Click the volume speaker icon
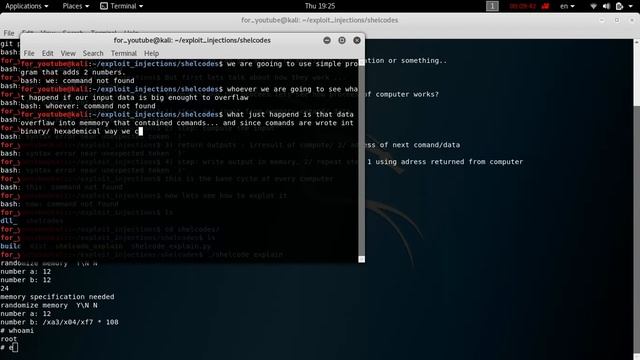The height and width of the screenshot is (360, 640). pyautogui.click(x=606, y=6)
